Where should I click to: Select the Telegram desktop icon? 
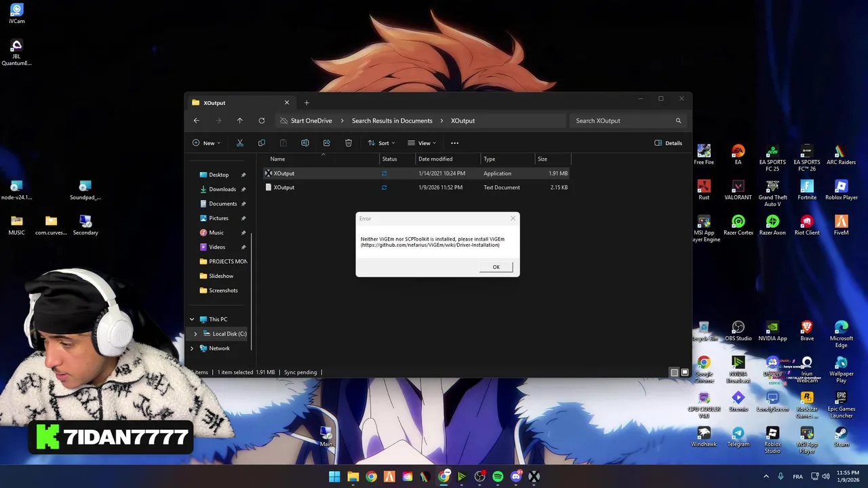click(x=738, y=436)
